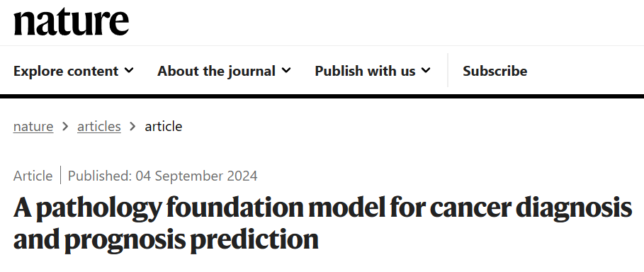
Task: Click breadcrumb arrow after nature
Action: [x=65, y=127]
